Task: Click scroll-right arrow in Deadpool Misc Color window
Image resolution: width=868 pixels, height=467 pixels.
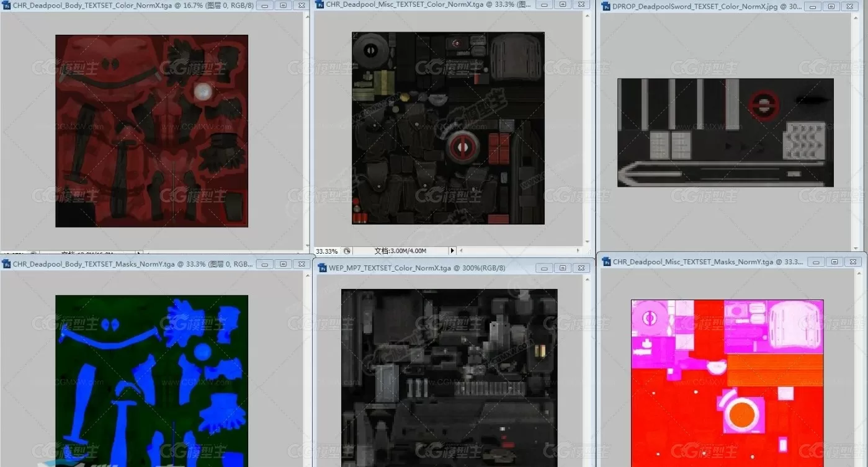Action: tap(579, 251)
